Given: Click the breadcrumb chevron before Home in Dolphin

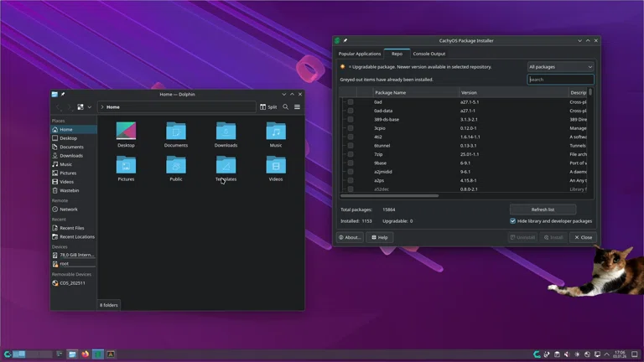Looking at the screenshot, I should pyautogui.click(x=102, y=107).
